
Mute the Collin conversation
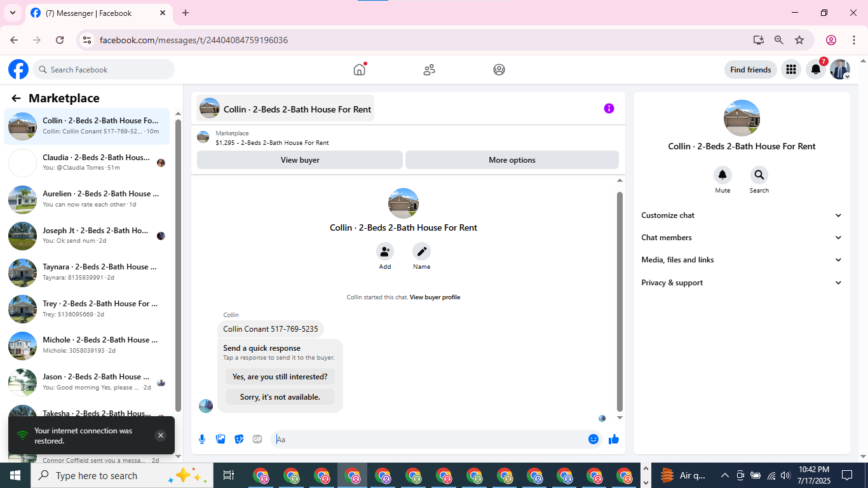coord(722,175)
